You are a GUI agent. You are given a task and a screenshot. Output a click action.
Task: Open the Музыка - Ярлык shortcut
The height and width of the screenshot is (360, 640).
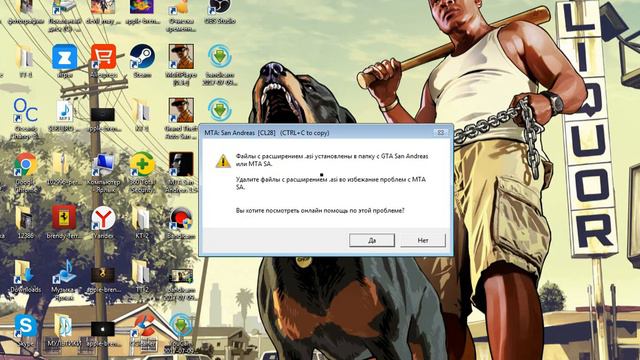[x=64, y=272]
